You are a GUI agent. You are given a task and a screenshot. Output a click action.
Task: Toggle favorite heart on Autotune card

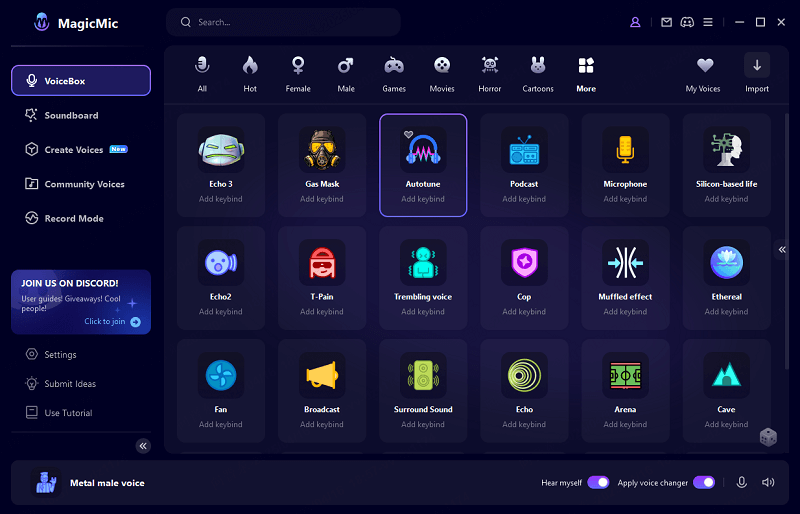[x=408, y=134]
